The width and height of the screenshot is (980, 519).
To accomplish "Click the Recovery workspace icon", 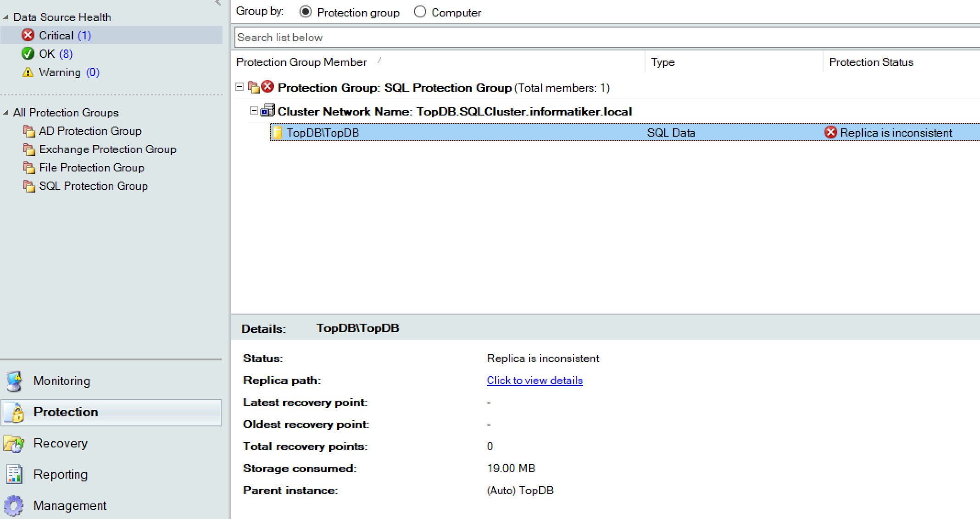I will coord(14,443).
